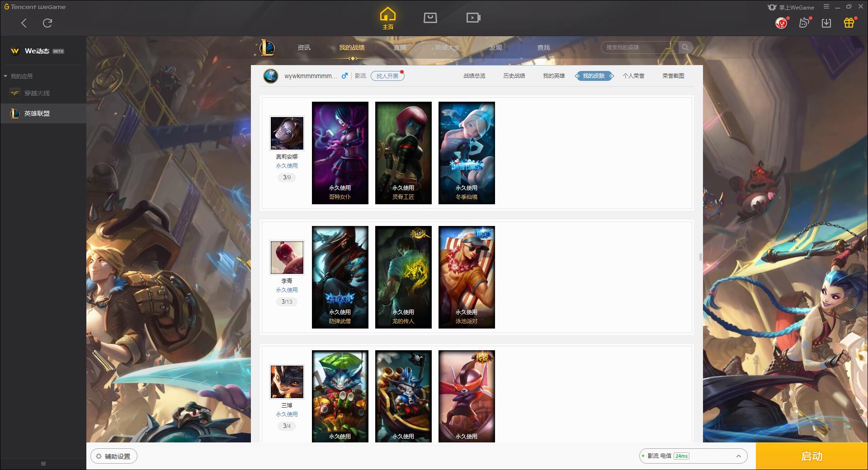Open the 我的战绩 tab

pos(352,47)
